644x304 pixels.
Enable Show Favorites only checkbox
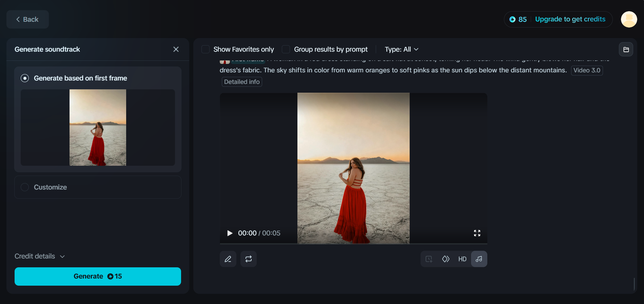206,49
